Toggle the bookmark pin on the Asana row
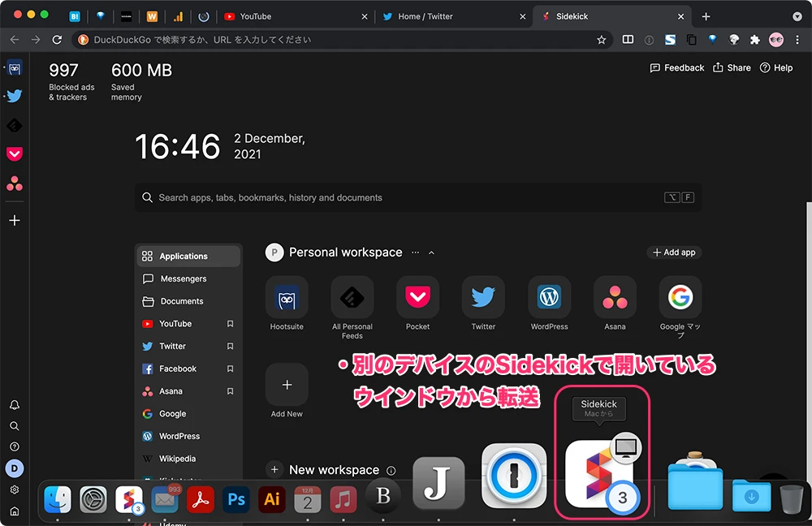812x526 pixels. [230, 391]
